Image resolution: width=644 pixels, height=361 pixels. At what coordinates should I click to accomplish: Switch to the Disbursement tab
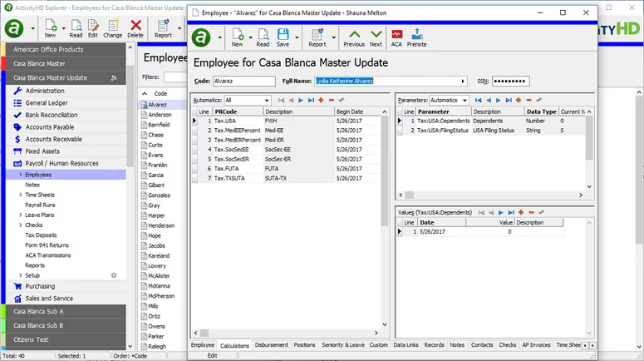point(272,345)
